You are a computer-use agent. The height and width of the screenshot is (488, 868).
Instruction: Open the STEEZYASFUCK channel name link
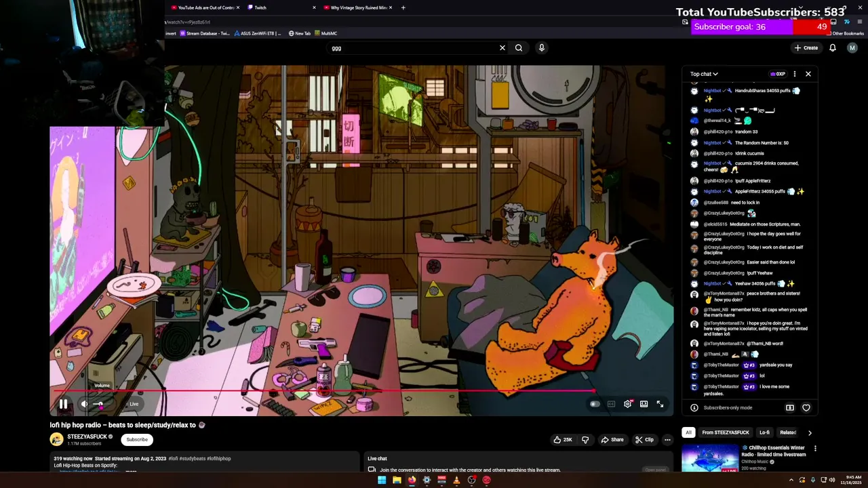[87, 436]
